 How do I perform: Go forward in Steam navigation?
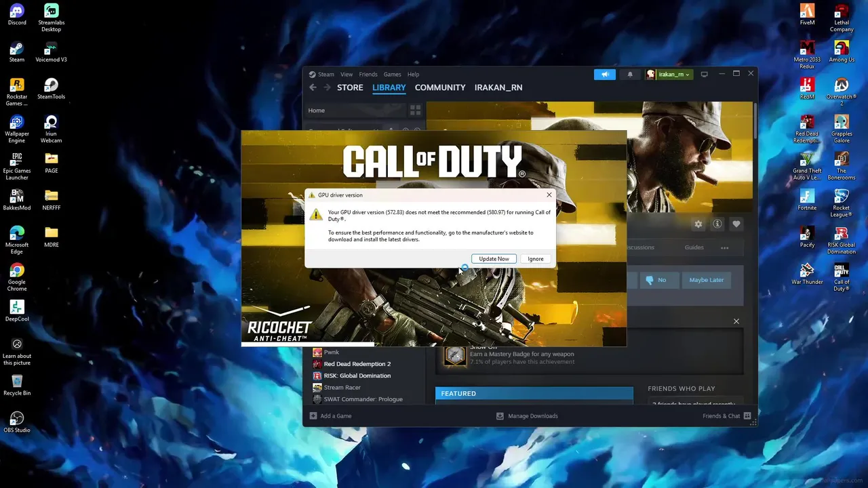(327, 87)
